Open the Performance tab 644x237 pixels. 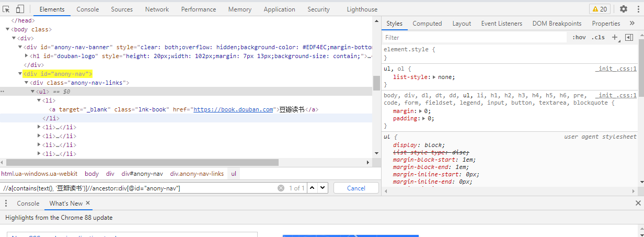point(199,9)
